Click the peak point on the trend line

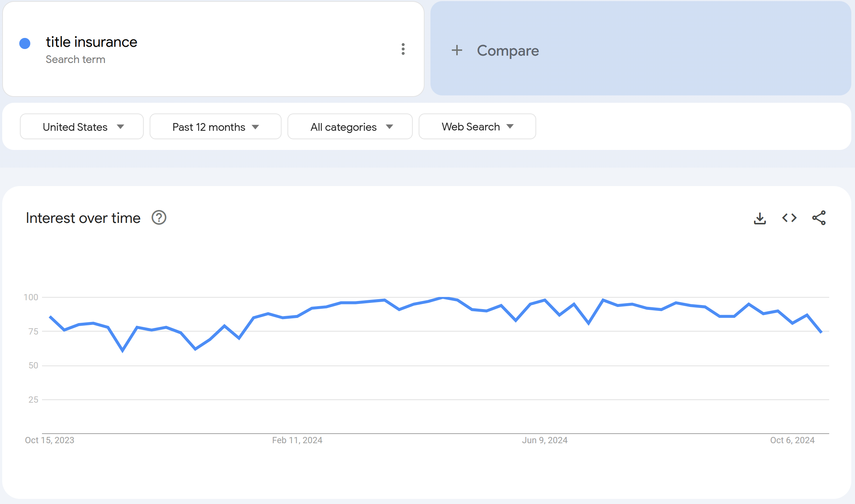coord(443,297)
